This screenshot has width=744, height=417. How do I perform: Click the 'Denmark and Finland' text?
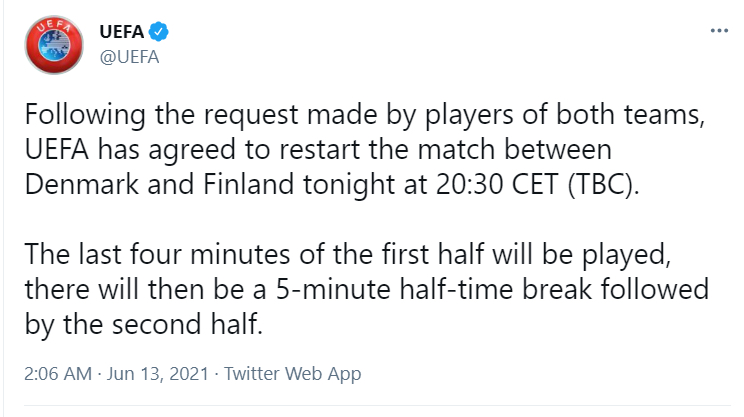pyautogui.click(x=159, y=185)
